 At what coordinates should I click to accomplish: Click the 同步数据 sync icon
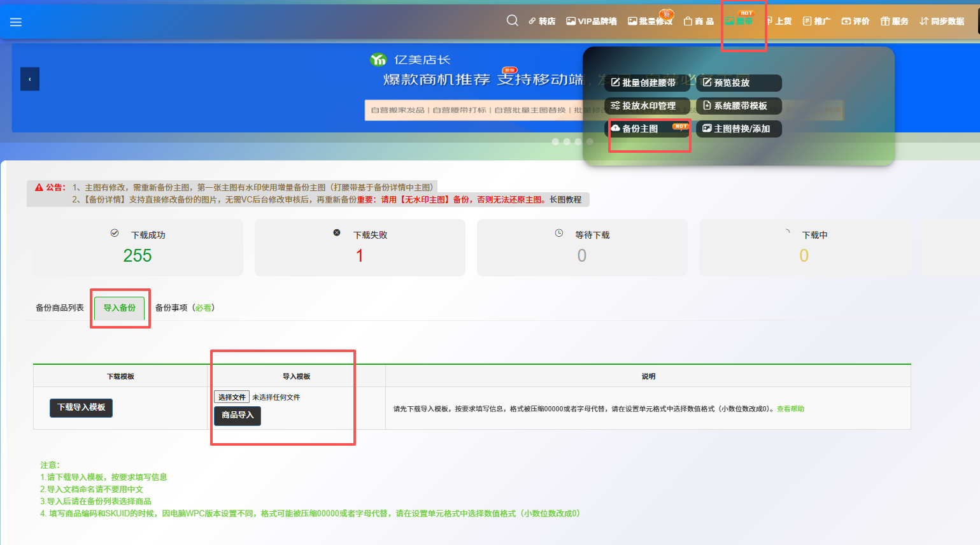pyautogui.click(x=942, y=22)
